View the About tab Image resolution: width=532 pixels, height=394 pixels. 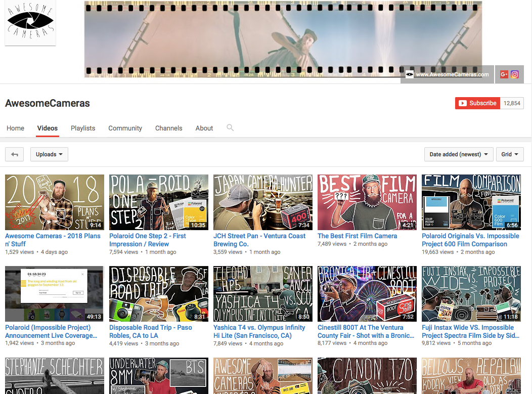(x=204, y=128)
